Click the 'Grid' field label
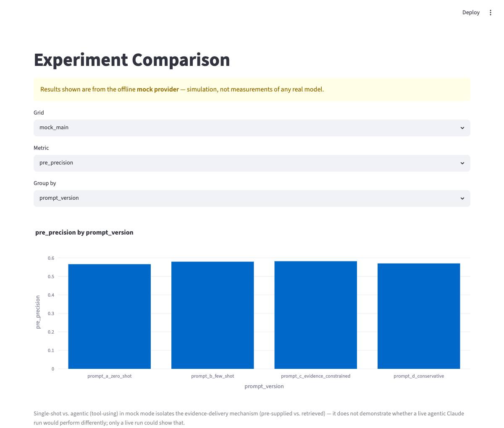The height and width of the screenshot is (428, 504). (x=39, y=112)
